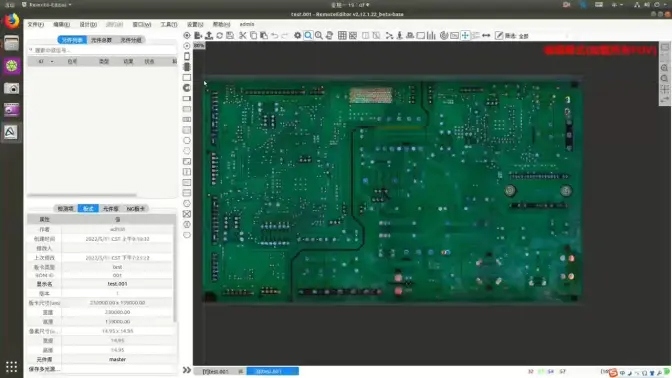Expand the ID column dropdown arrow
This screenshot has width=672, height=378.
pyautogui.click(x=52, y=62)
